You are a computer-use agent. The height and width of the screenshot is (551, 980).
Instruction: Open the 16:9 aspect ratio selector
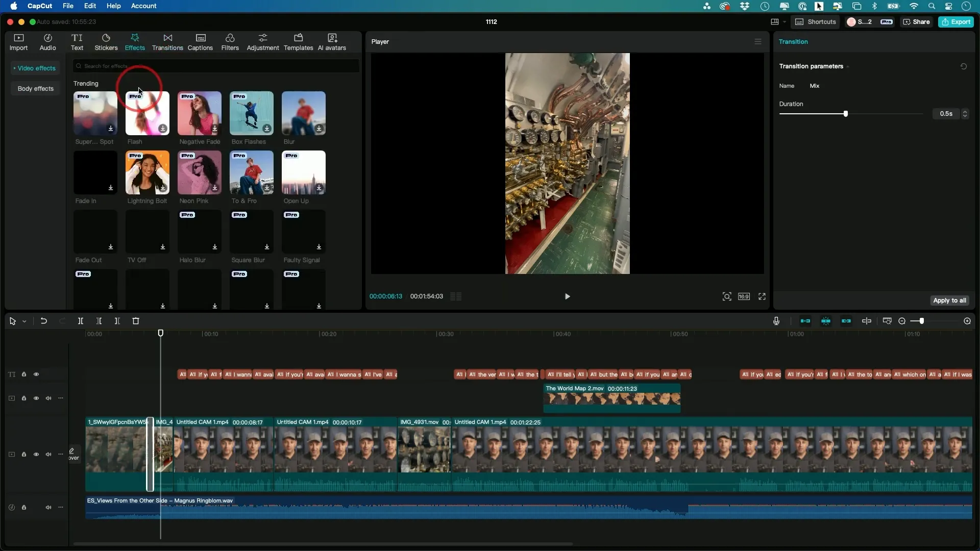[744, 296]
